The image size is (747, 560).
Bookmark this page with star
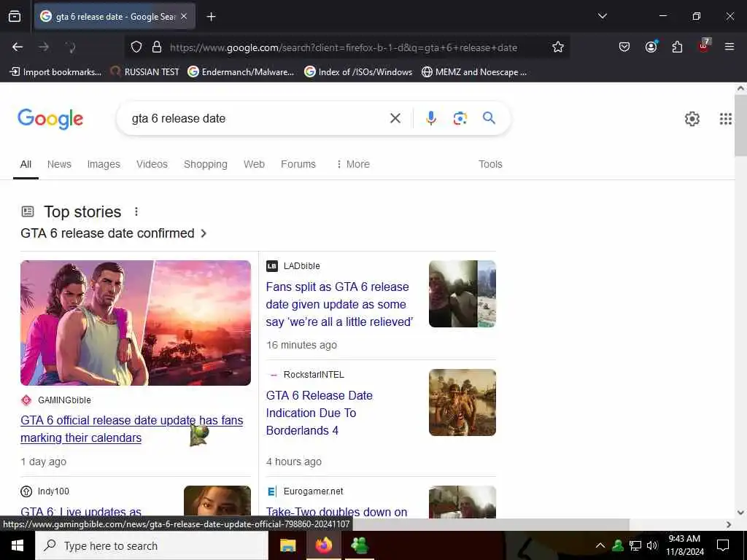(x=558, y=47)
